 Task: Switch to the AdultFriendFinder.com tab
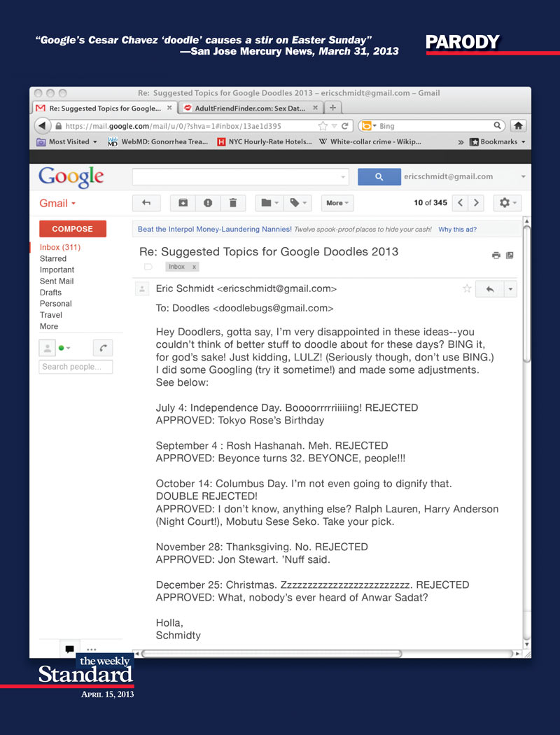coord(247,108)
